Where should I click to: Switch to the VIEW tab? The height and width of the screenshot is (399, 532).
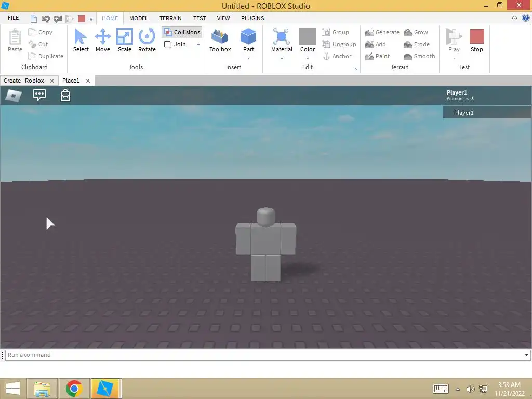pyautogui.click(x=223, y=18)
